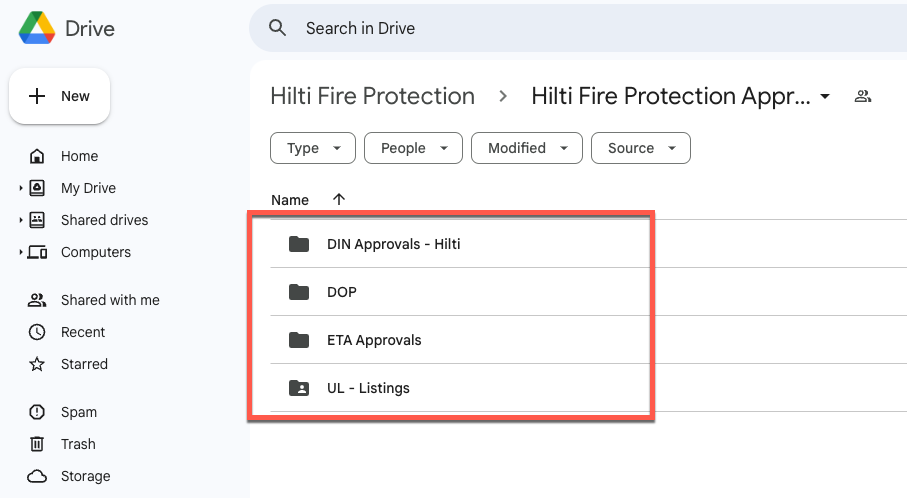Click the Storage cloud icon
The height and width of the screenshot is (498, 907).
click(37, 476)
